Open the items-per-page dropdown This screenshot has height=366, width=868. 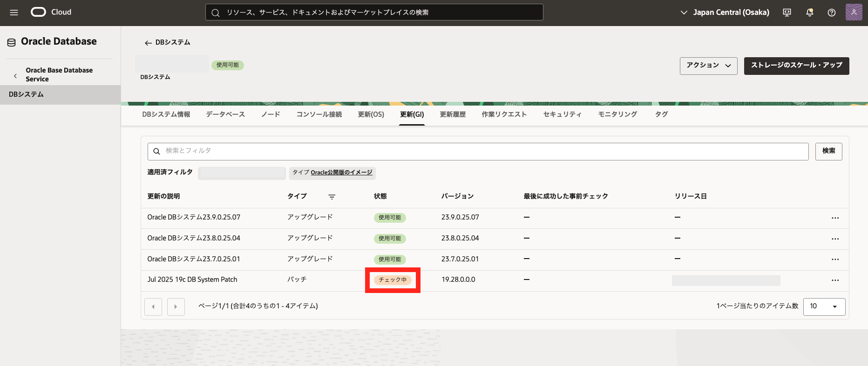coord(824,306)
